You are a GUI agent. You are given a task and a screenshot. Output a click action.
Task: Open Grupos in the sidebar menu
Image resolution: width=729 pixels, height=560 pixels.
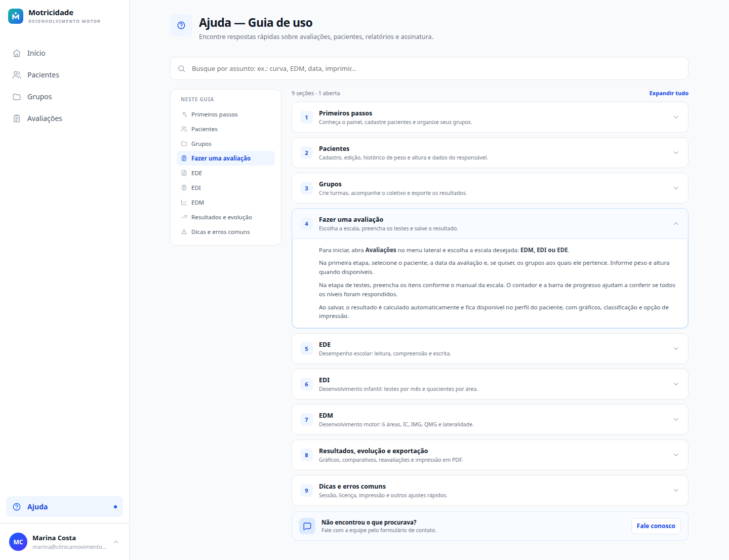click(64, 97)
